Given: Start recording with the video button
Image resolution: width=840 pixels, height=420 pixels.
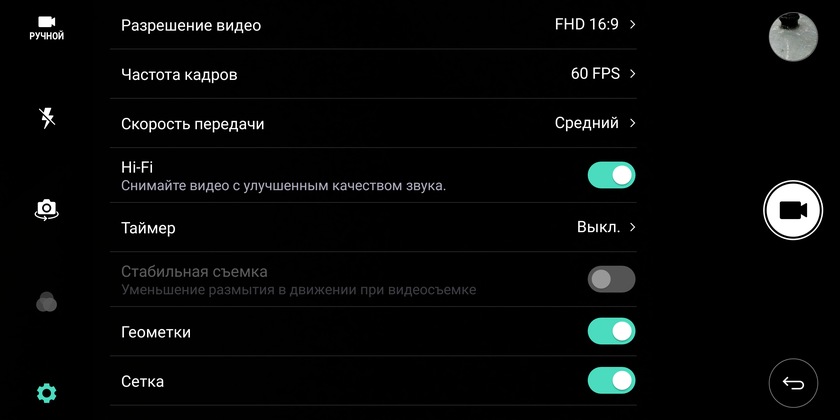Looking at the screenshot, I should (x=792, y=210).
